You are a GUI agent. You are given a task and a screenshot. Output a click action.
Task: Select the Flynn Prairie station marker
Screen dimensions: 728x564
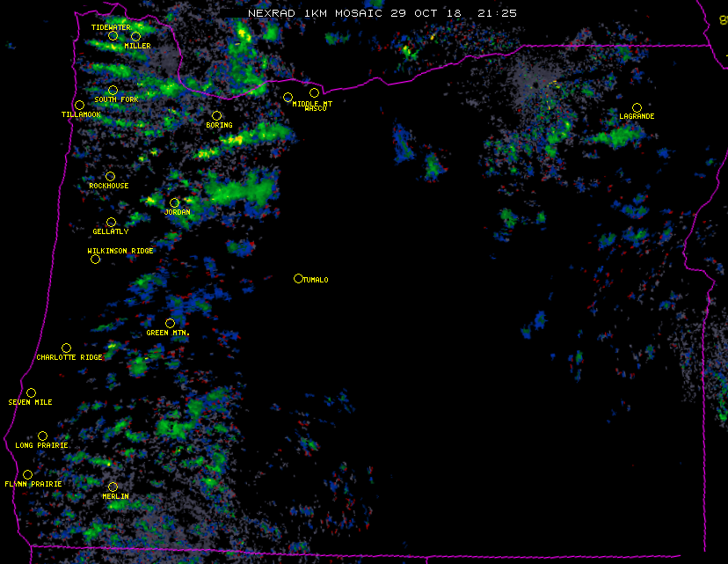[x=27, y=475]
